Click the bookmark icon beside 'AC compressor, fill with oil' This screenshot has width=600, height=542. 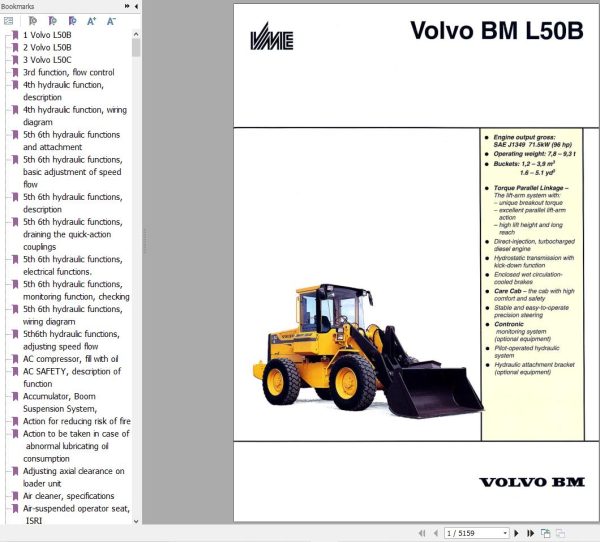point(15,359)
